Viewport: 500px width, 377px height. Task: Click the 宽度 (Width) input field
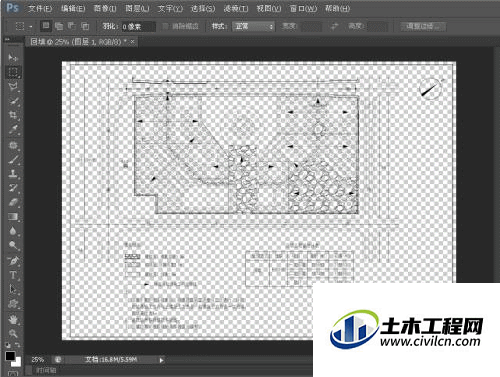pos(311,26)
